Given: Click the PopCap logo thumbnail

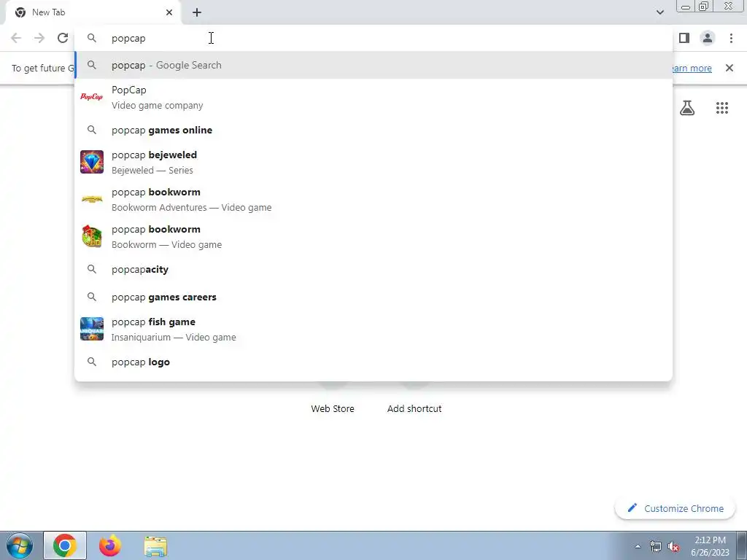Looking at the screenshot, I should [91, 97].
